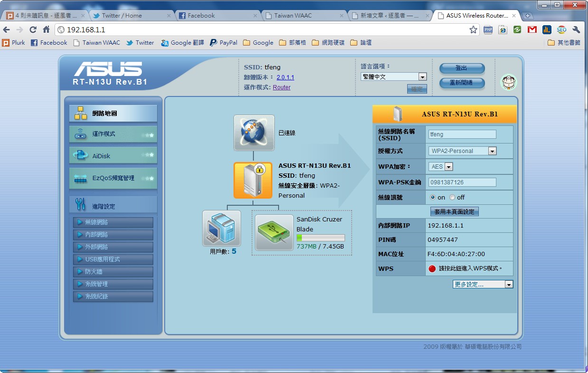Switch to the Facebook tab
This screenshot has width=588, height=373.
click(x=218, y=16)
